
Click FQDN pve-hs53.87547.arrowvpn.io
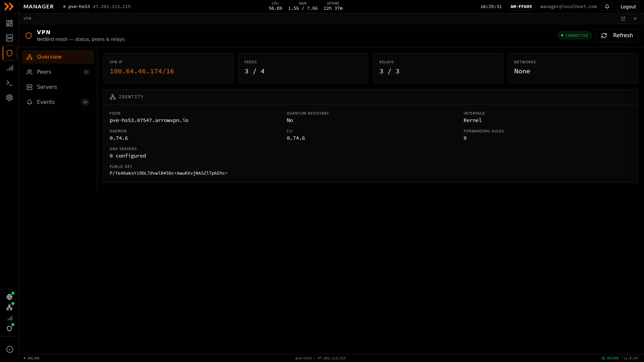(x=149, y=120)
